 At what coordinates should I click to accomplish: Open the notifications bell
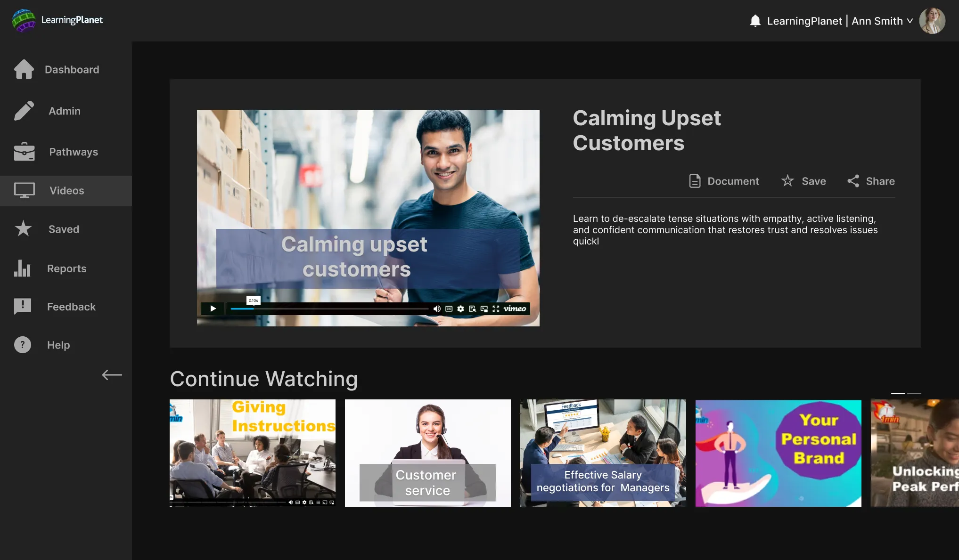click(755, 21)
